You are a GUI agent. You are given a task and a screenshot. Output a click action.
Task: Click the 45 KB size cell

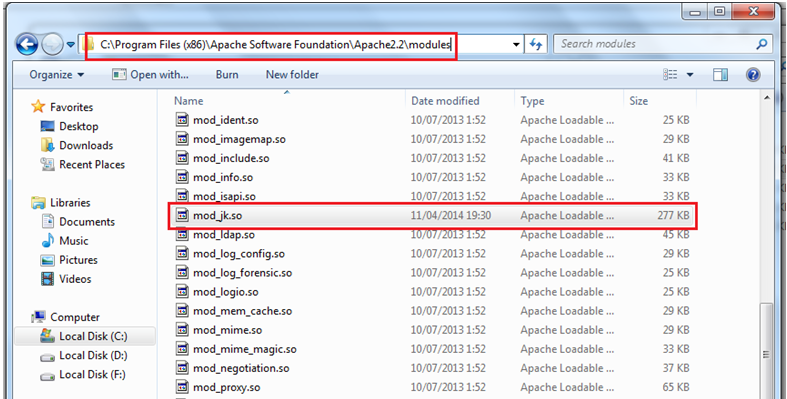[x=676, y=235]
